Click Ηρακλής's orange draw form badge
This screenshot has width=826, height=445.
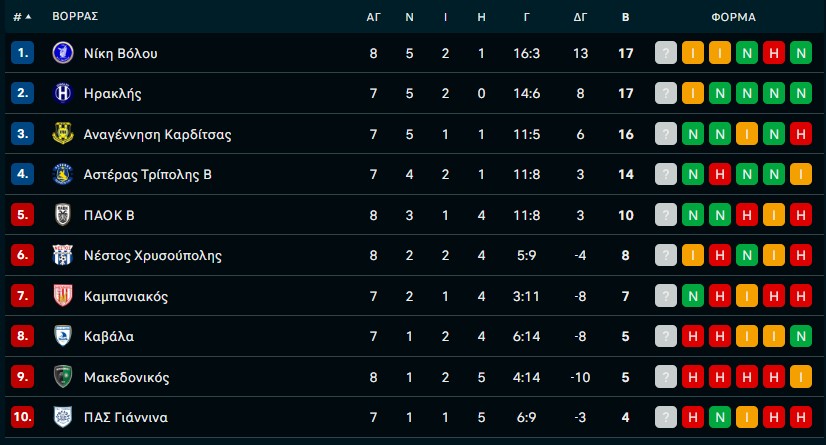[692, 93]
